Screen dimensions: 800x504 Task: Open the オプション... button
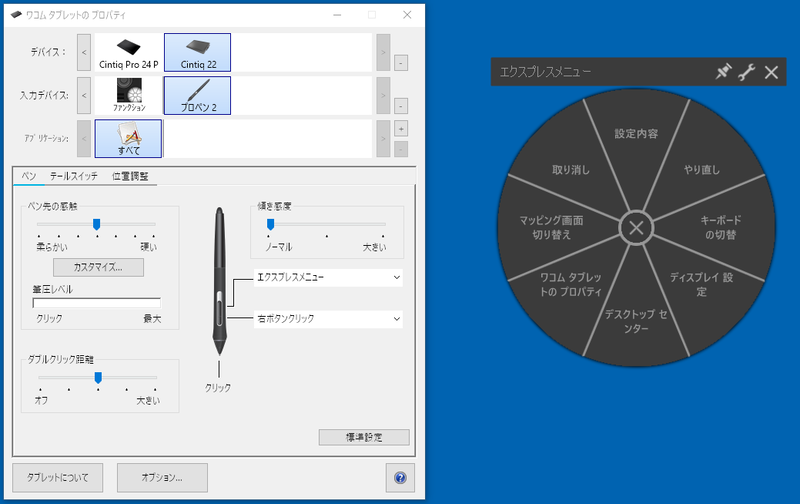162,477
